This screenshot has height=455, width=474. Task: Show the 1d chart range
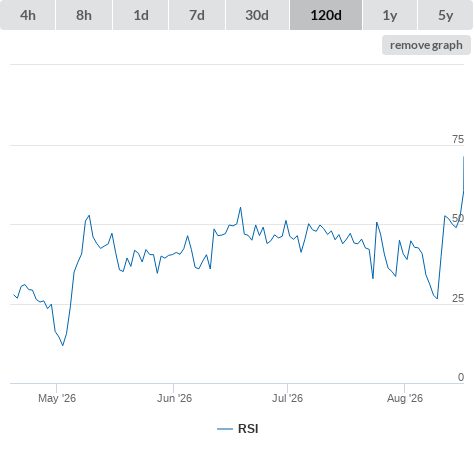tap(141, 15)
